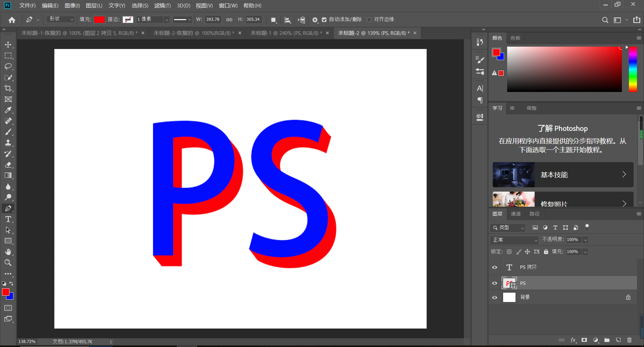Expand the 不透明度 opacity dropdown arrow
The width and height of the screenshot is (644, 347).
[585, 240]
